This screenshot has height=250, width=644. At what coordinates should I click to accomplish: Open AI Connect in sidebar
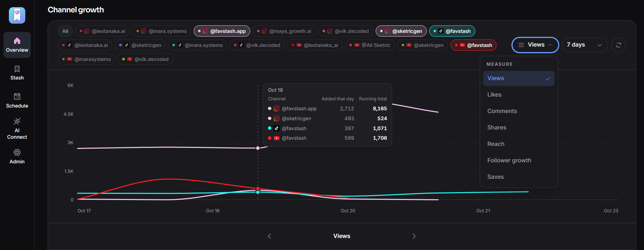tap(17, 129)
